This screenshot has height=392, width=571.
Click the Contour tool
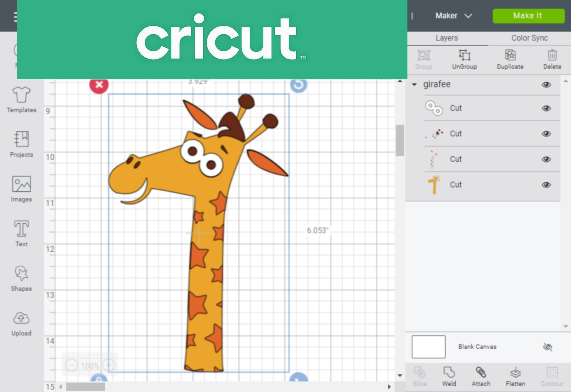point(552,376)
